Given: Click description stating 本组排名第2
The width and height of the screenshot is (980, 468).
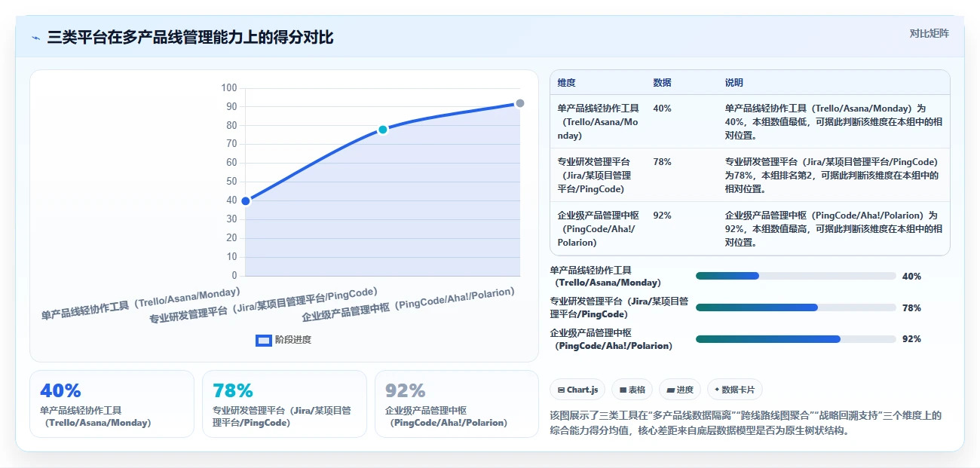Looking at the screenshot, I should click(834, 176).
